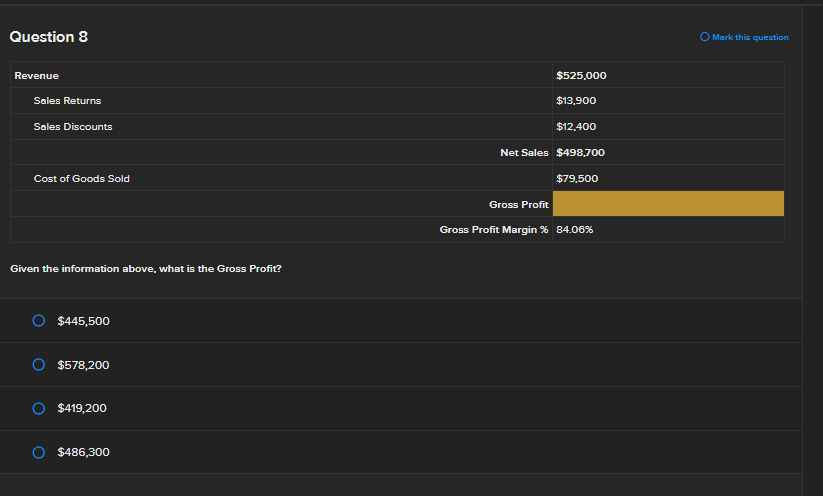Click the Gross Profit Margin % label
Image resolution: width=823 pixels, height=496 pixels.
pyautogui.click(x=494, y=230)
